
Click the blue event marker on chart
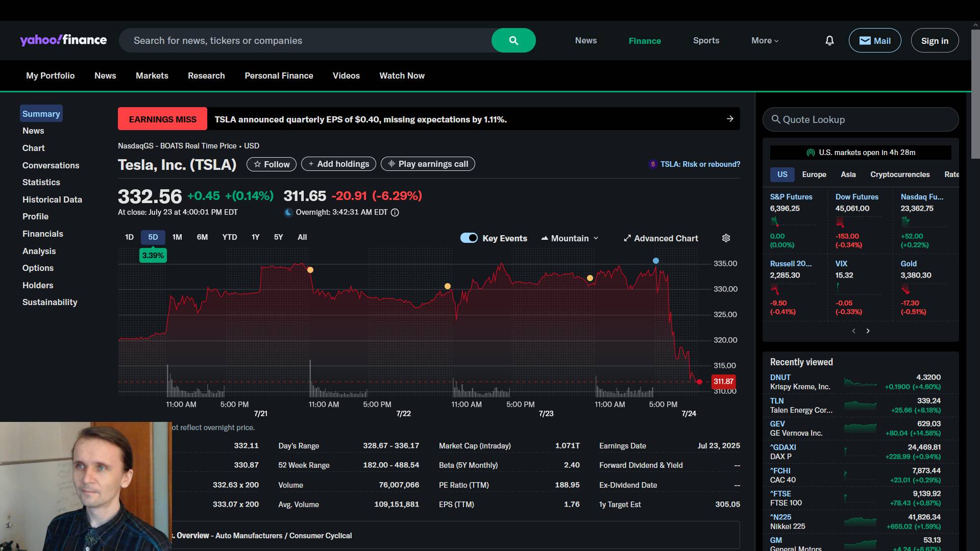click(x=656, y=261)
